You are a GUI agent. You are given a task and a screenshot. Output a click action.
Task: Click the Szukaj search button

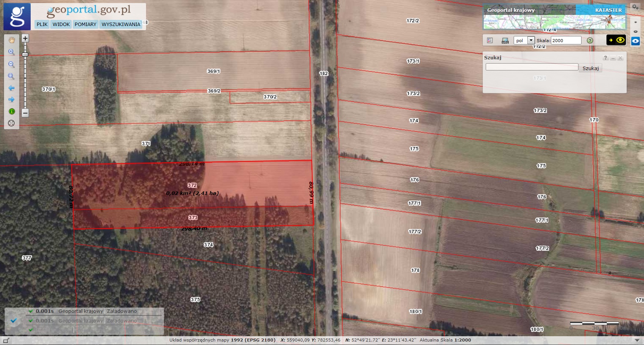point(590,68)
